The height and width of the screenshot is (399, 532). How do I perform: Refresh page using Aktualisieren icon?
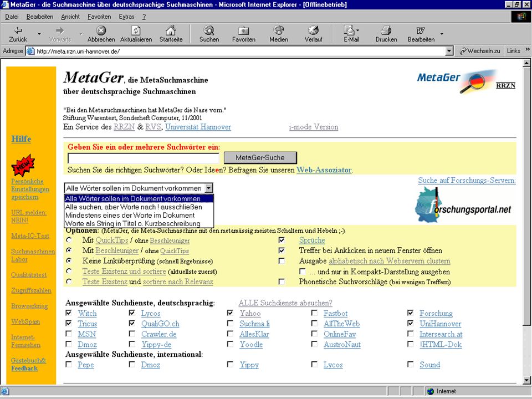pyautogui.click(x=136, y=30)
